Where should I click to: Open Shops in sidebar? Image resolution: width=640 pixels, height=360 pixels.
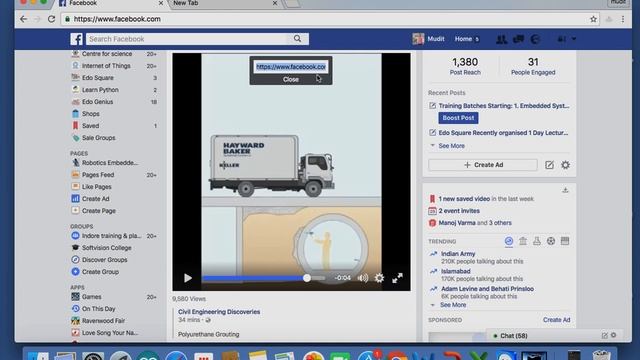[91, 114]
